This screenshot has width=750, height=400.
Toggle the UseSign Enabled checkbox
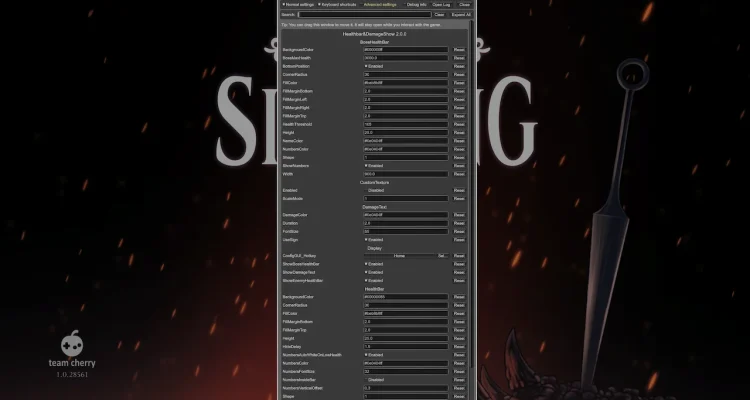[374, 240]
